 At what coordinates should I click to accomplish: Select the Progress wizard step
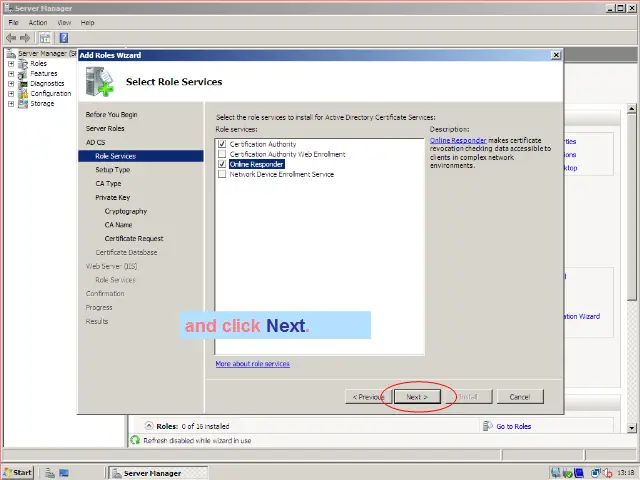point(99,308)
